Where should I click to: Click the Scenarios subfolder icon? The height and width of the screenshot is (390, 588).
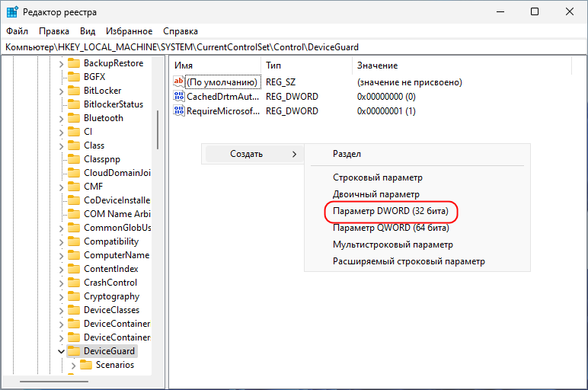[x=86, y=365]
